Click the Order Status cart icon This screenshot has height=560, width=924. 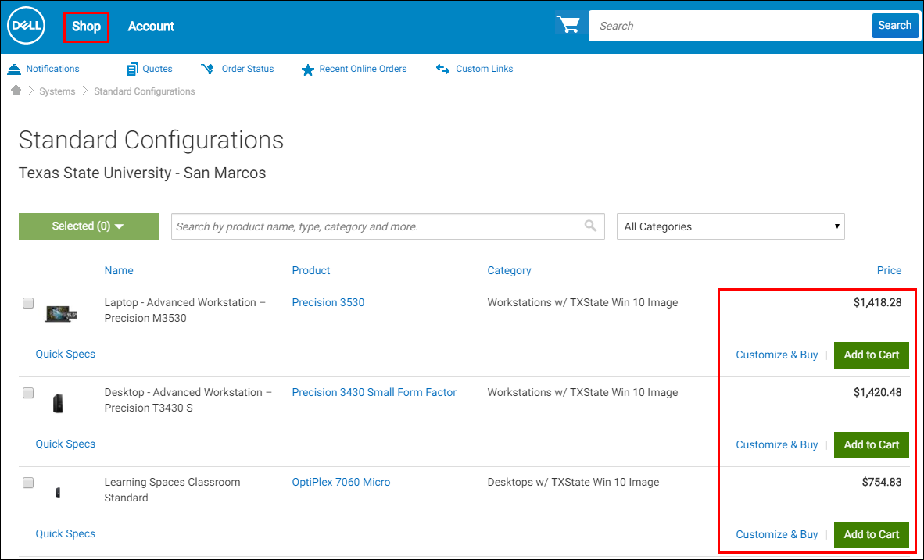pos(207,69)
